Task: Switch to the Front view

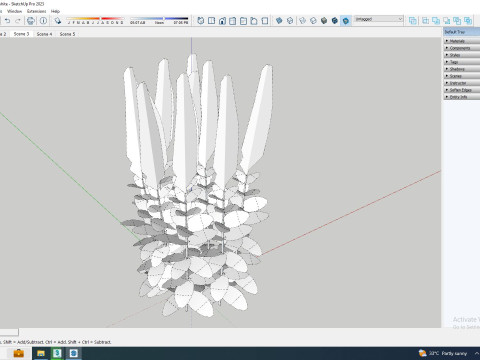Action: (222, 21)
